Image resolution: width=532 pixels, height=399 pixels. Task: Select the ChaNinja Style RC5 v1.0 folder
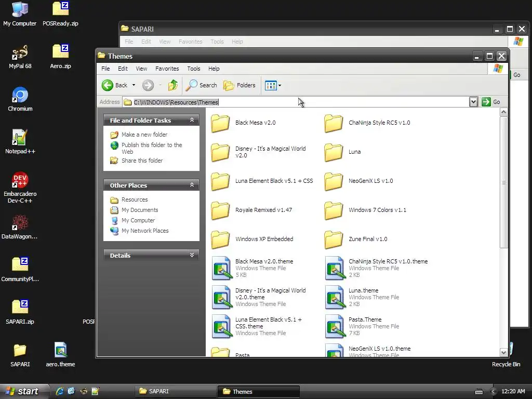(x=367, y=123)
